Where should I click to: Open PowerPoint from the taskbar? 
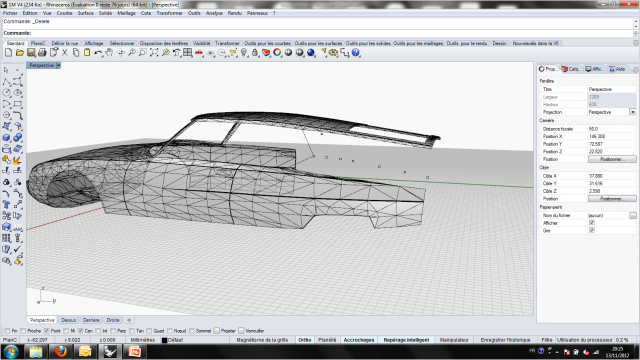134,351
